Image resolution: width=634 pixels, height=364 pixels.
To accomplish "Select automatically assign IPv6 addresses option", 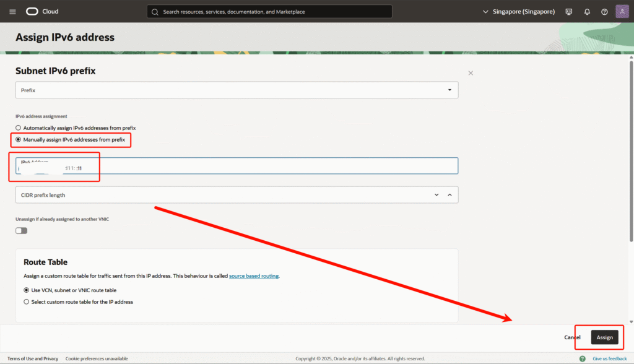I will 19,128.
